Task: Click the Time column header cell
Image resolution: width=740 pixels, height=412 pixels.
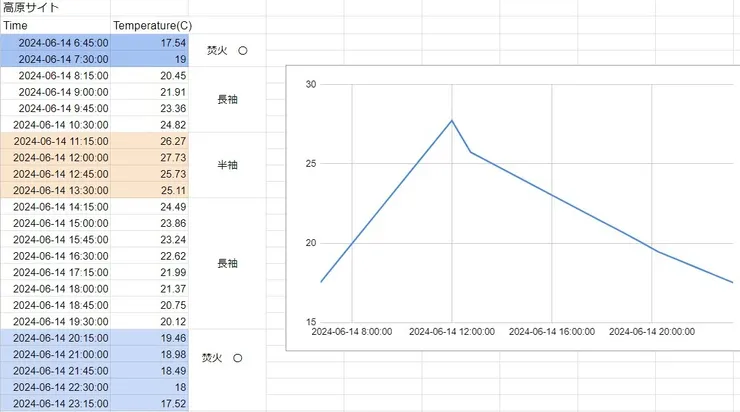Action: 55,24
